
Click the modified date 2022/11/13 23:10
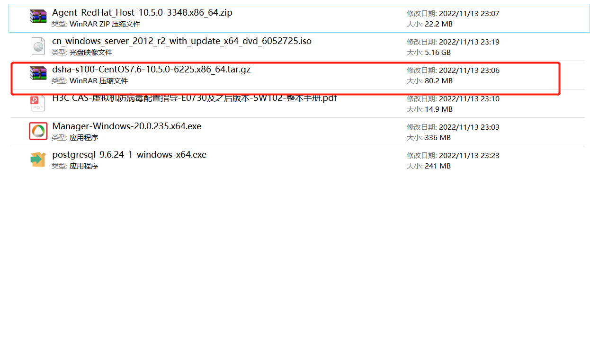coord(469,99)
